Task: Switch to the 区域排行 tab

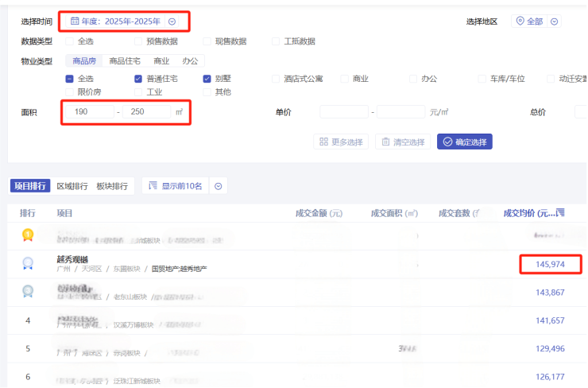Action: tap(72, 186)
